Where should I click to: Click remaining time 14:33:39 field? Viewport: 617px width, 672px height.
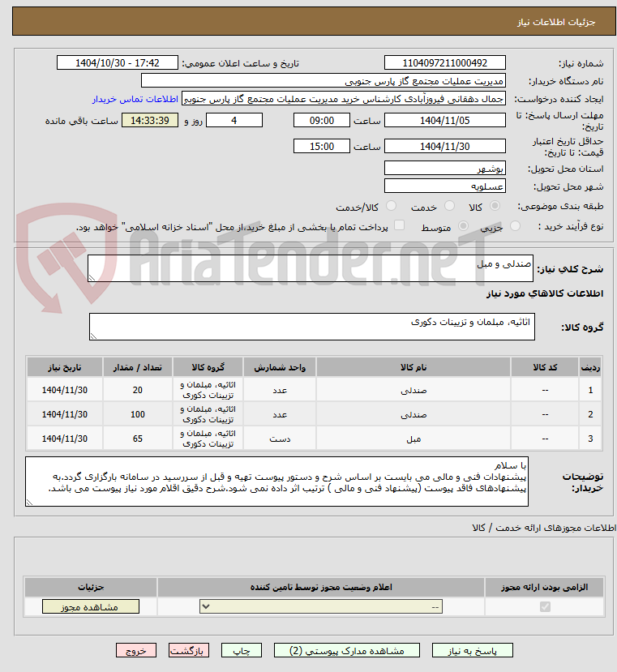(150, 121)
